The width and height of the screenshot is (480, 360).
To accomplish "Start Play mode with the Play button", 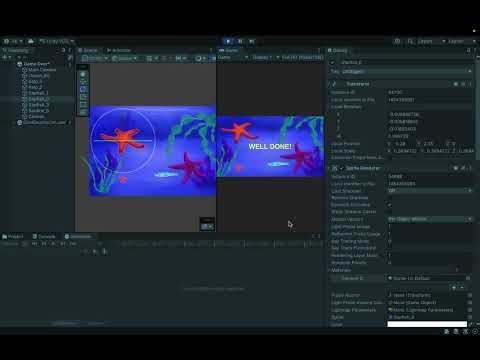I will tap(228, 41).
